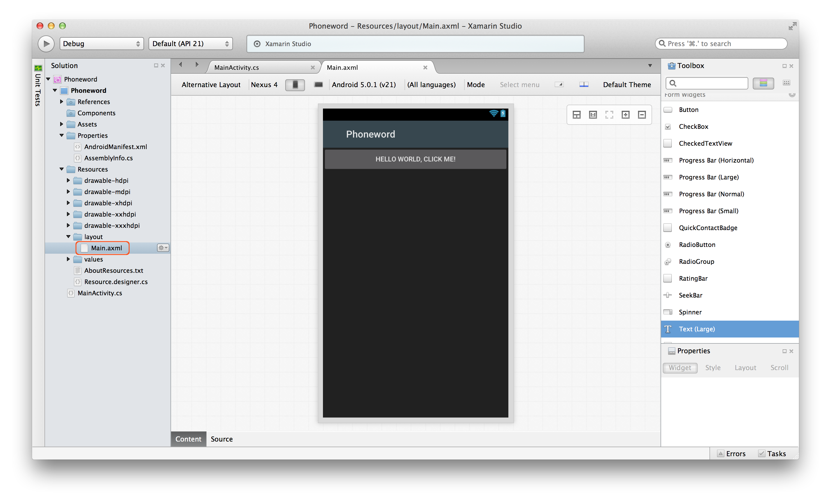This screenshot has width=831, height=504.
Task: Click the landscape orientation device icon
Action: tap(318, 85)
